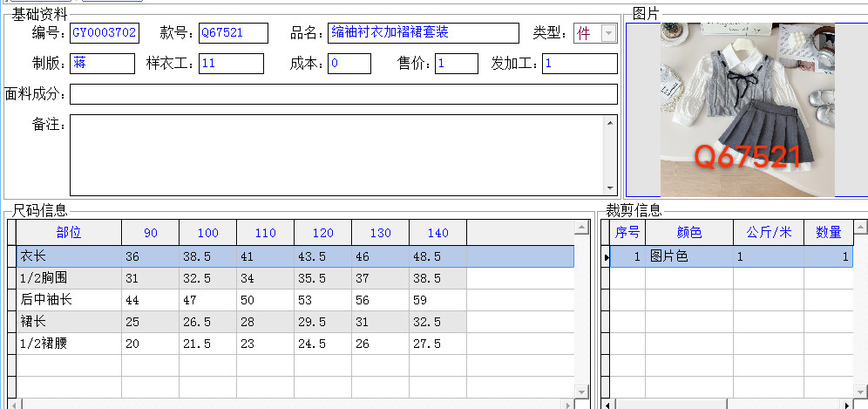The image size is (868, 409).
Task: Click the 裙长 cell value 25
Action: (151, 322)
